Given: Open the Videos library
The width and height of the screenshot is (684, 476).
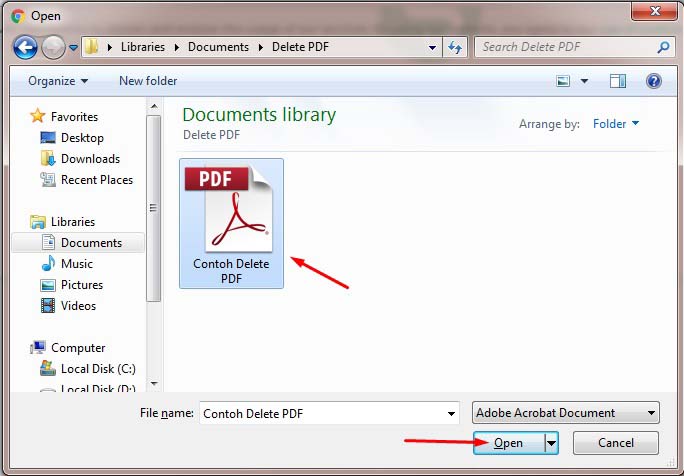Looking at the screenshot, I should [x=78, y=305].
